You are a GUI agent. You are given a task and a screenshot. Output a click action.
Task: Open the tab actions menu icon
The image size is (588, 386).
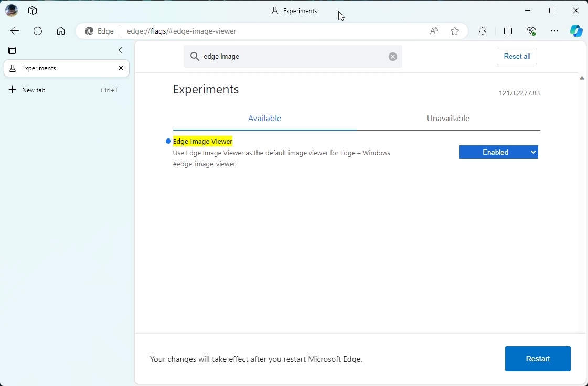tap(12, 50)
